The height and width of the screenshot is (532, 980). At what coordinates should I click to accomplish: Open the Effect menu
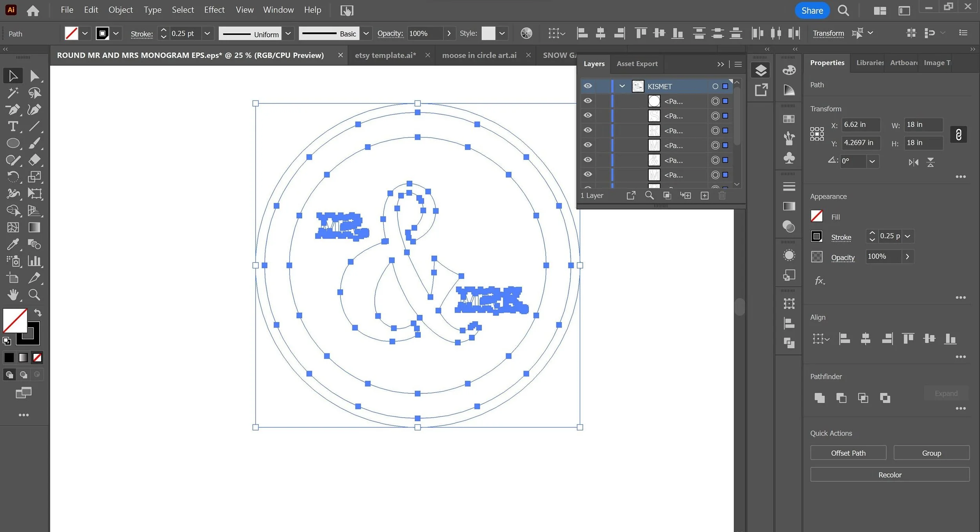[x=214, y=10]
